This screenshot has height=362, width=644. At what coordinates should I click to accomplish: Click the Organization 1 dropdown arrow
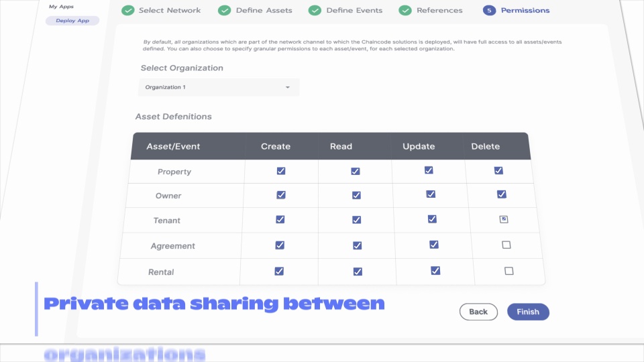click(x=288, y=87)
